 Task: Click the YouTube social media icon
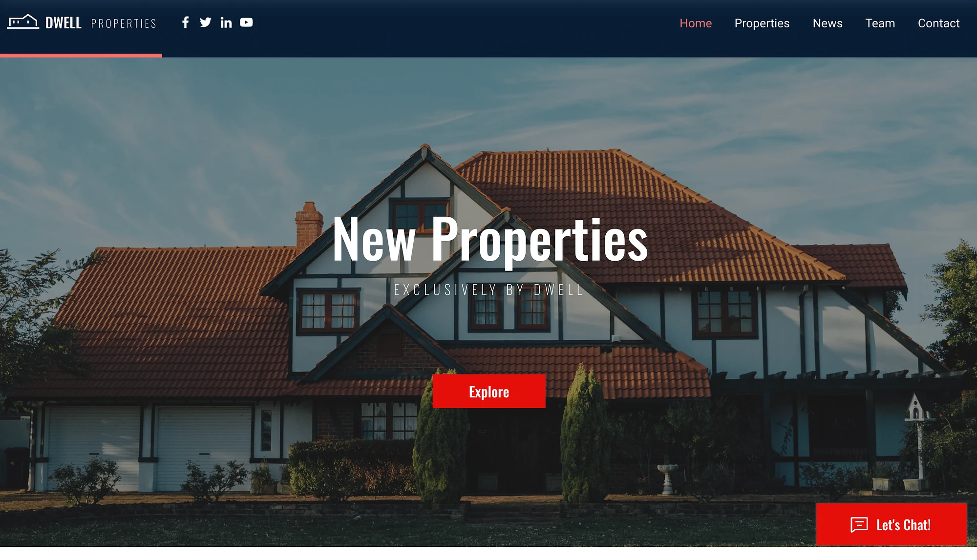pyautogui.click(x=246, y=22)
